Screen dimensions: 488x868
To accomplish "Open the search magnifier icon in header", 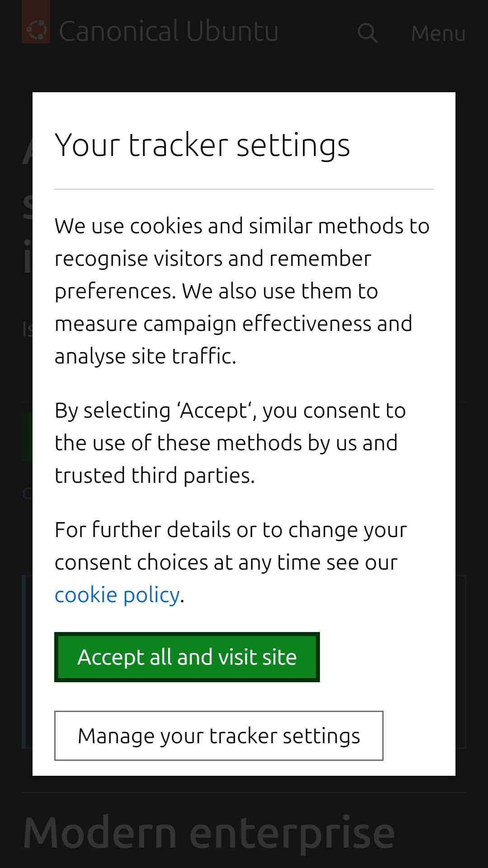I will coord(367,33).
